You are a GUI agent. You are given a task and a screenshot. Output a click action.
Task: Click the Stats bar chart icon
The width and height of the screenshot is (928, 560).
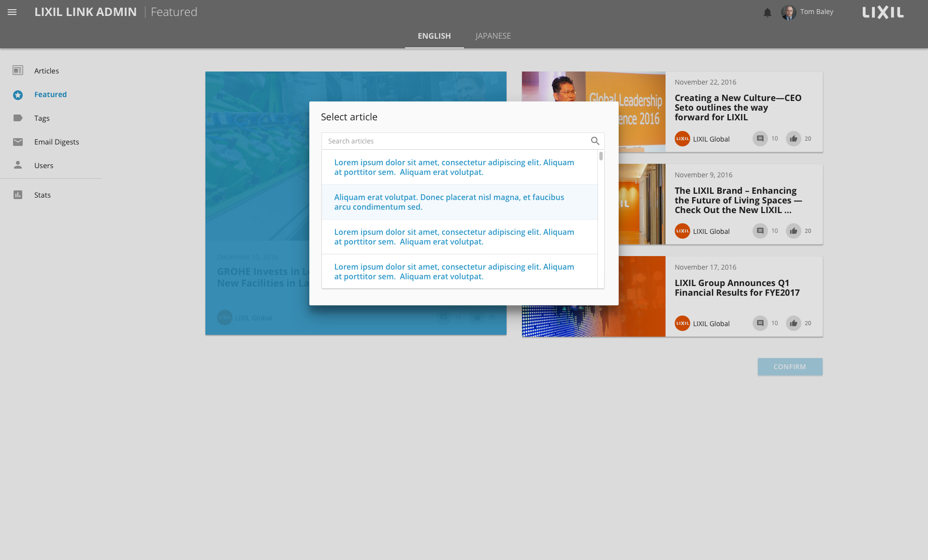point(18,195)
